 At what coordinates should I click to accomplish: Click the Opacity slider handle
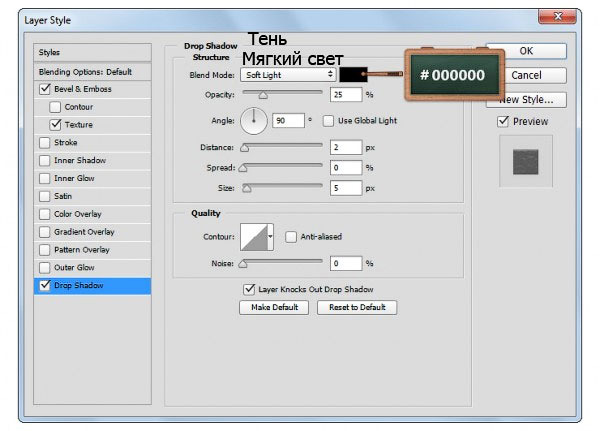tap(263, 95)
